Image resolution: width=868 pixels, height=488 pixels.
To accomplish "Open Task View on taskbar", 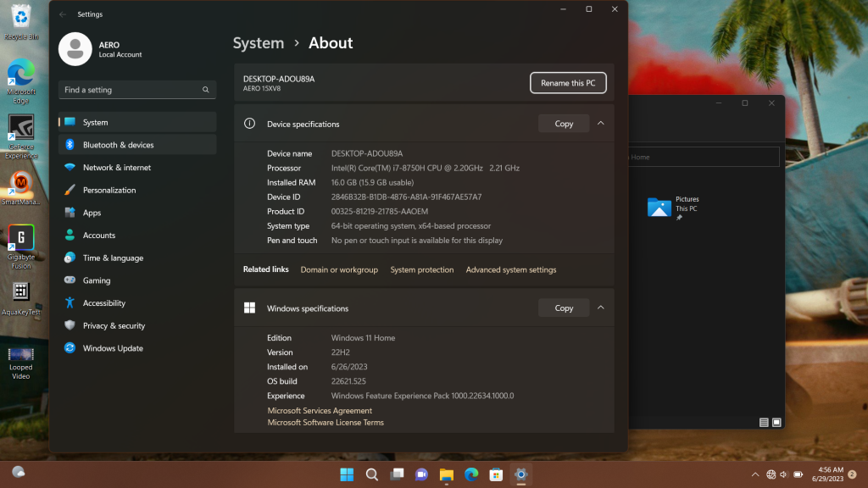I will tap(397, 474).
